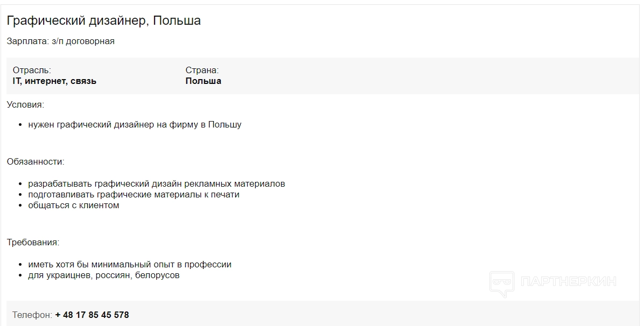Click the минимальный опыт в профессии requirement

[x=130, y=265]
